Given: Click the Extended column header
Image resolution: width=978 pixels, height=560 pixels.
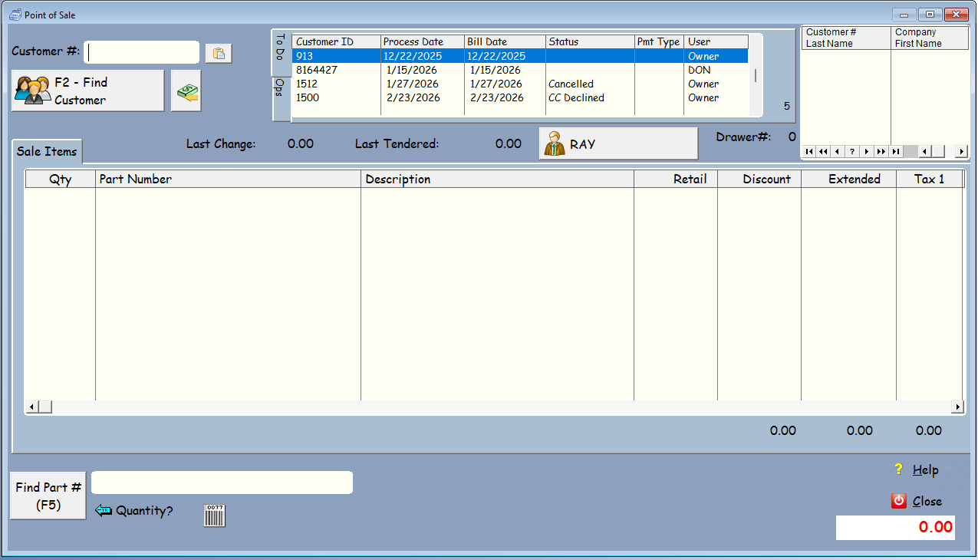Looking at the screenshot, I should pos(848,179).
